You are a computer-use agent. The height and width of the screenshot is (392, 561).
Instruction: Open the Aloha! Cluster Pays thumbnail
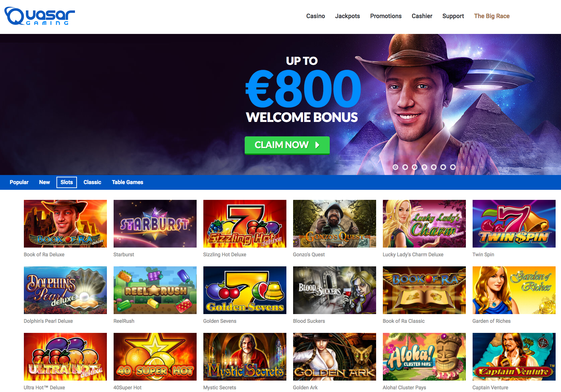click(424, 357)
